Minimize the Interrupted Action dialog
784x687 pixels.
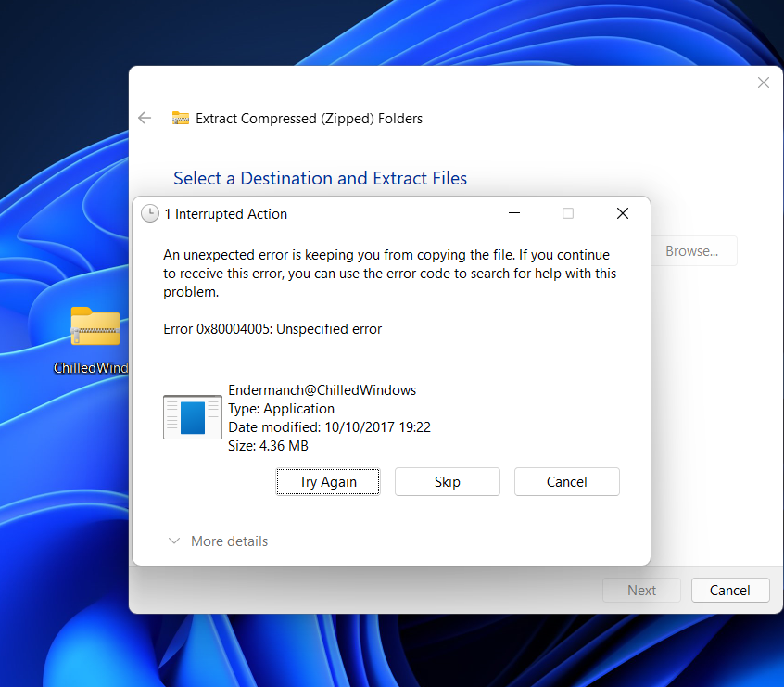point(514,213)
